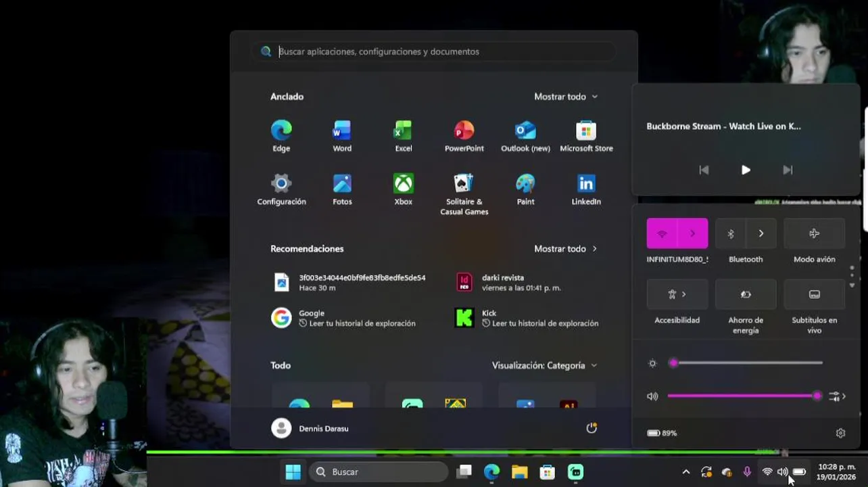Open Task View on the taskbar
Image resolution: width=868 pixels, height=487 pixels.
click(x=464, y=471)
